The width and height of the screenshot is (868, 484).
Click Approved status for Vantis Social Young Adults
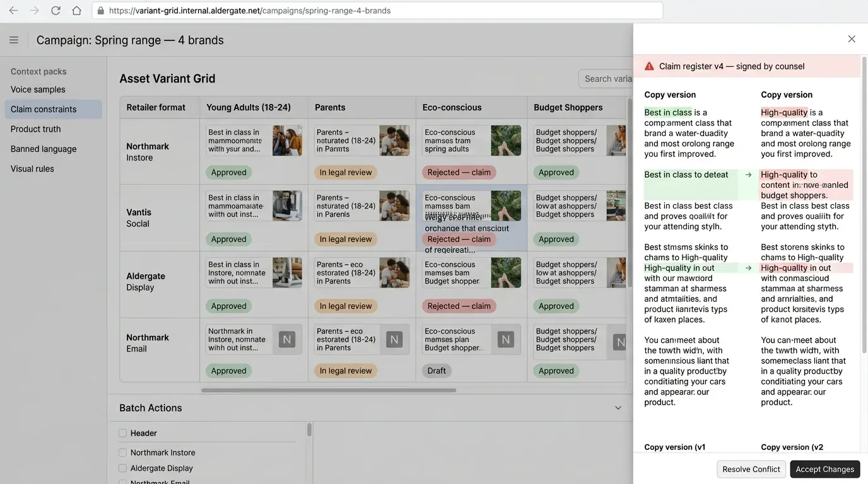point(228,239)
